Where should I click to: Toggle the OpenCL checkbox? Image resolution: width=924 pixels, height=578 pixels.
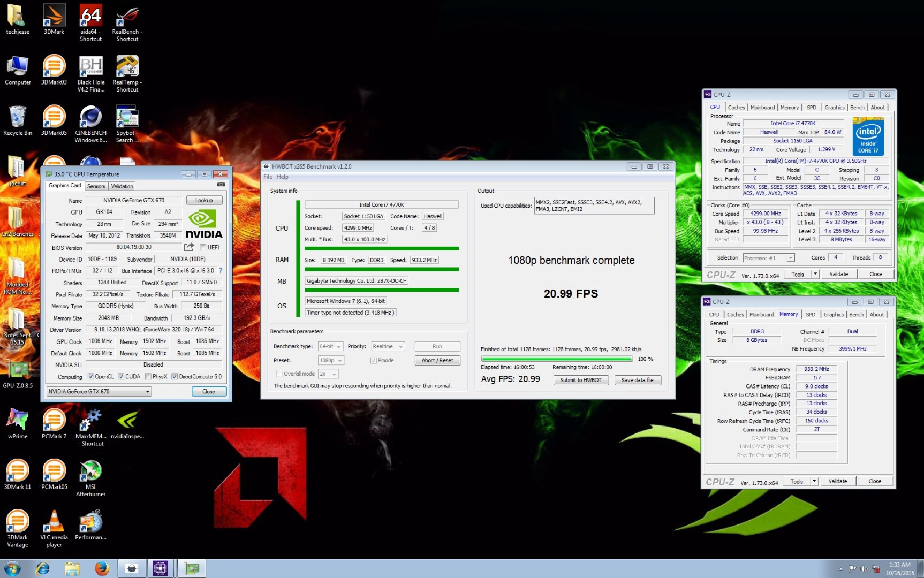pyautogui.click(x=90, y=377)
